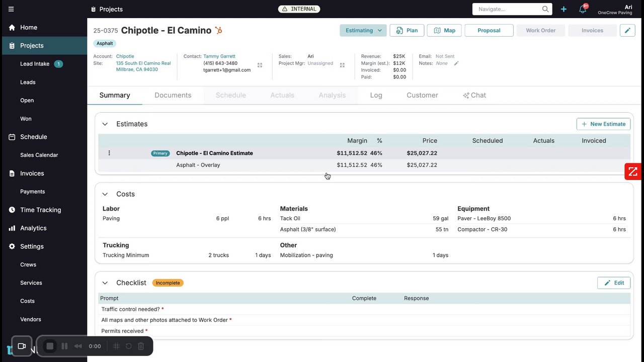Click the Map button
This screenshot has width=644, height=362.
(444, 31)
